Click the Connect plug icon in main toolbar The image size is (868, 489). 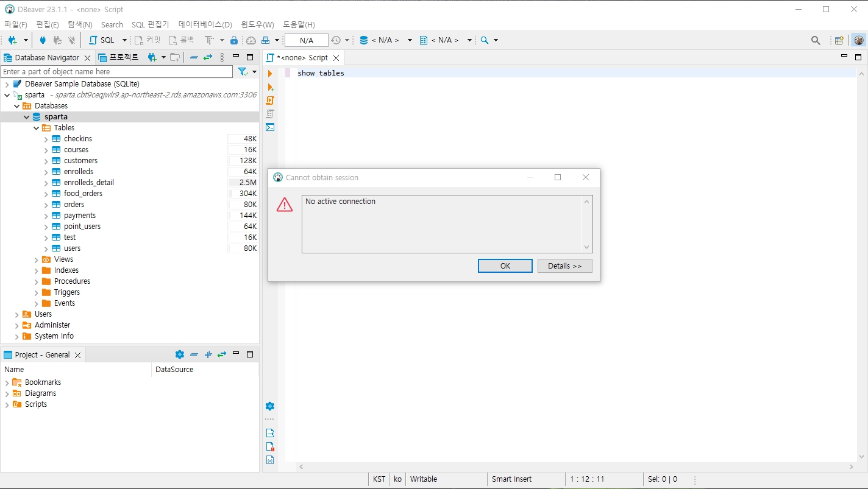(x=43, y=40)
